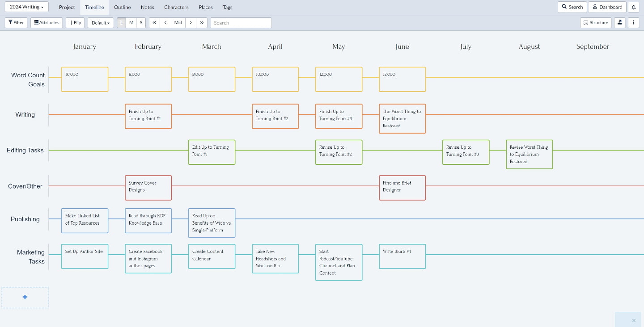Open the three-dot more options menu

633,22
